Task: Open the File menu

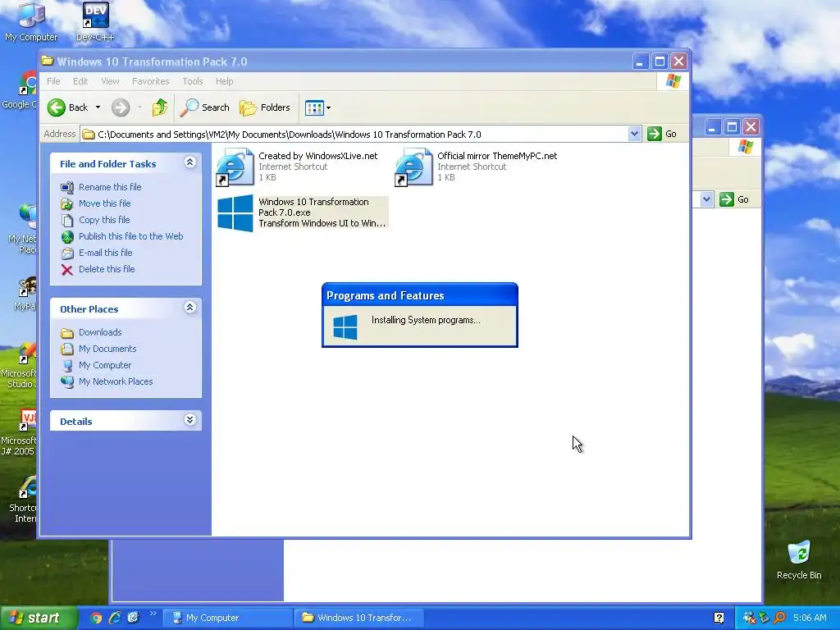Action: tap(53, 81)
